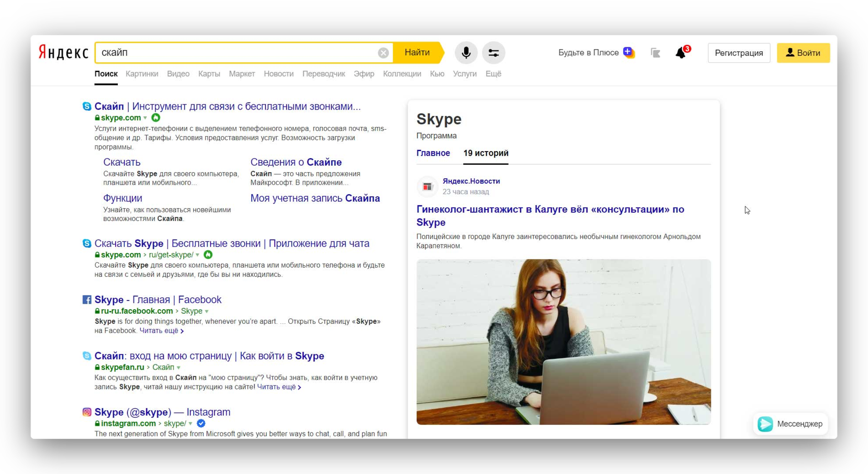The width and height of the screenshot is (868, 474).
Task: Click the Facebook favicon beside Skype result
Action: click(x=87, y=300)
